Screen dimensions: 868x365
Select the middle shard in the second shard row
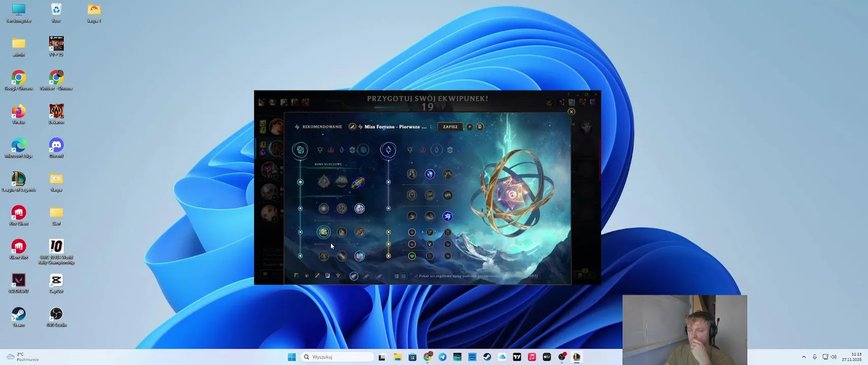[430, 244]
